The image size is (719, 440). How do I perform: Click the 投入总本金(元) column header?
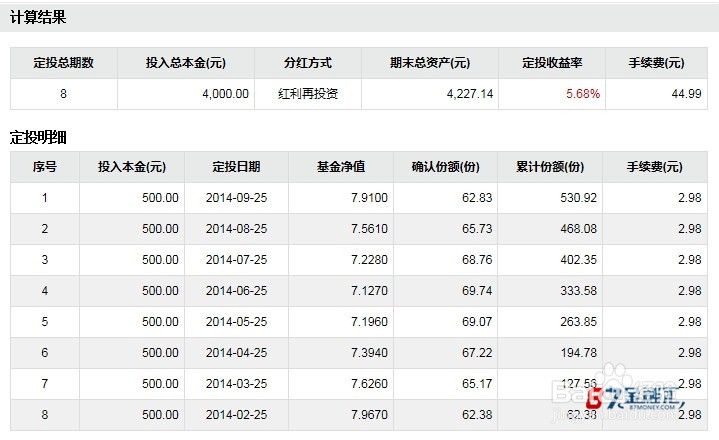[x=186, y=63]
